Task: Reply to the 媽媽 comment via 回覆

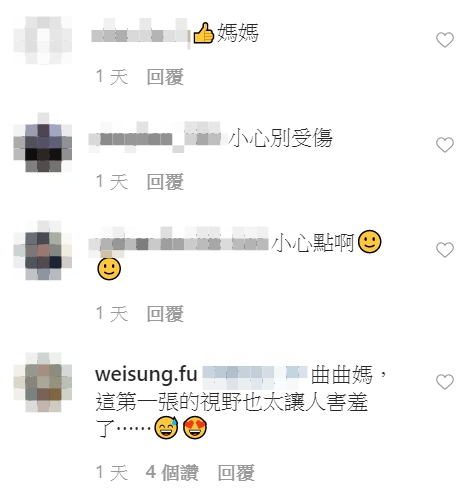Action: (165, 77)
